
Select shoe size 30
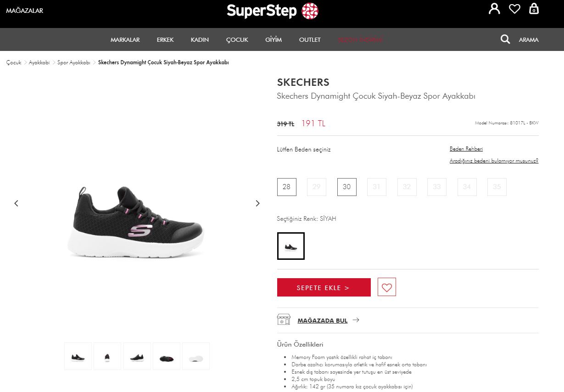coord(347,187)
